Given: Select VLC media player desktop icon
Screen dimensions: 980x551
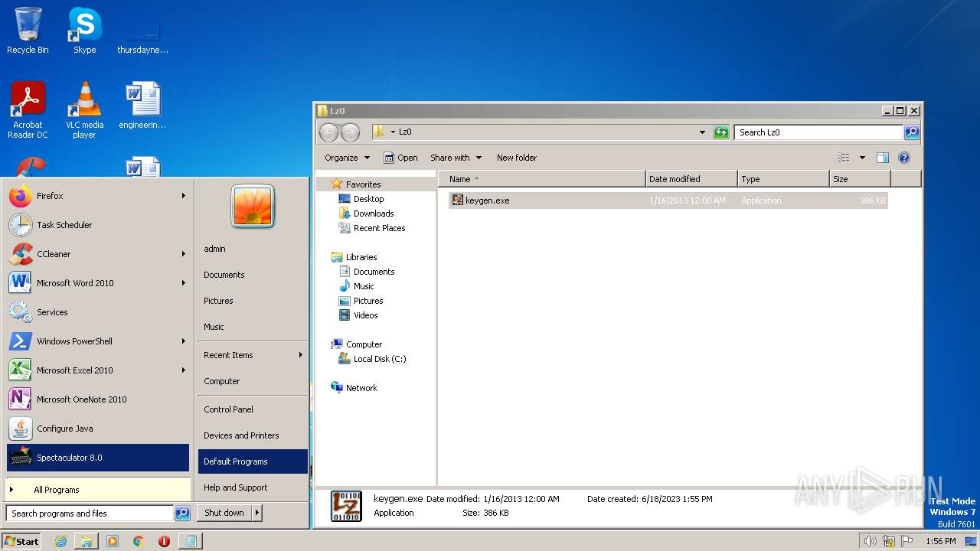Looking at the screenshot, I should click(84, 110).
